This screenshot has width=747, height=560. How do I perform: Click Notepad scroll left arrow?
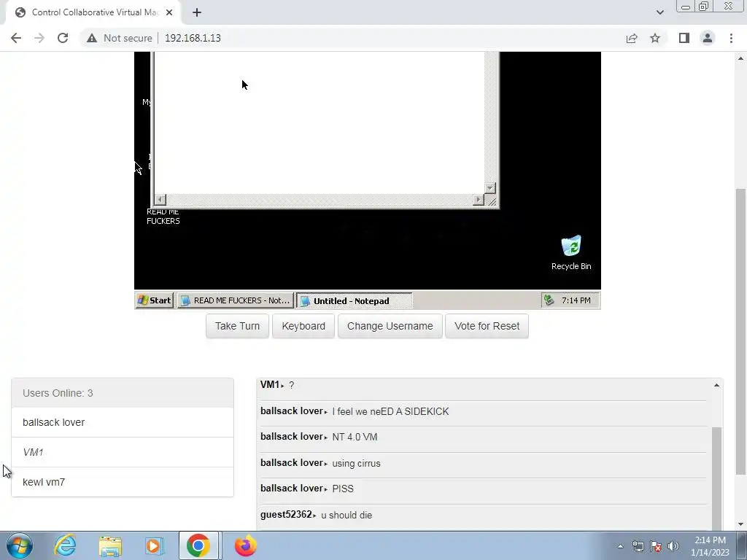[160, 200]
